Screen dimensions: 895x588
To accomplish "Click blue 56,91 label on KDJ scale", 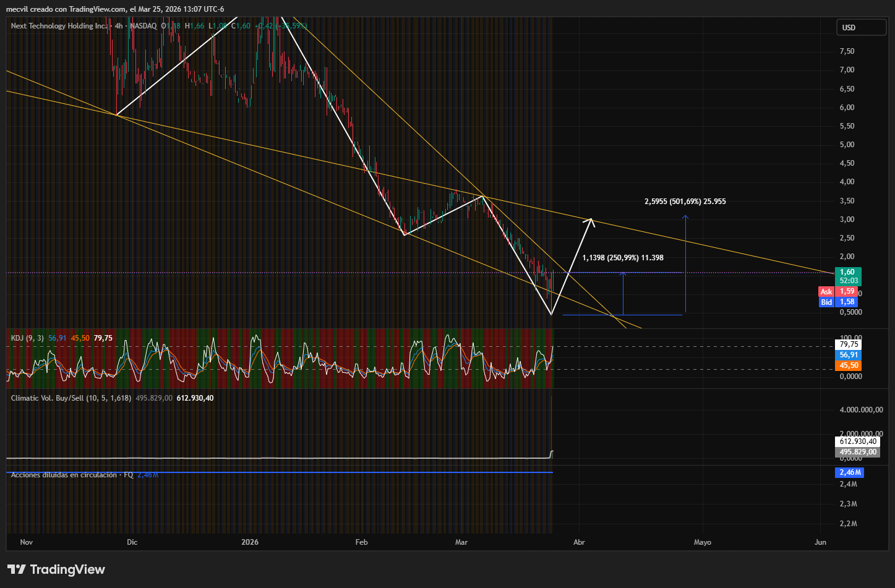I will point(849,355).
